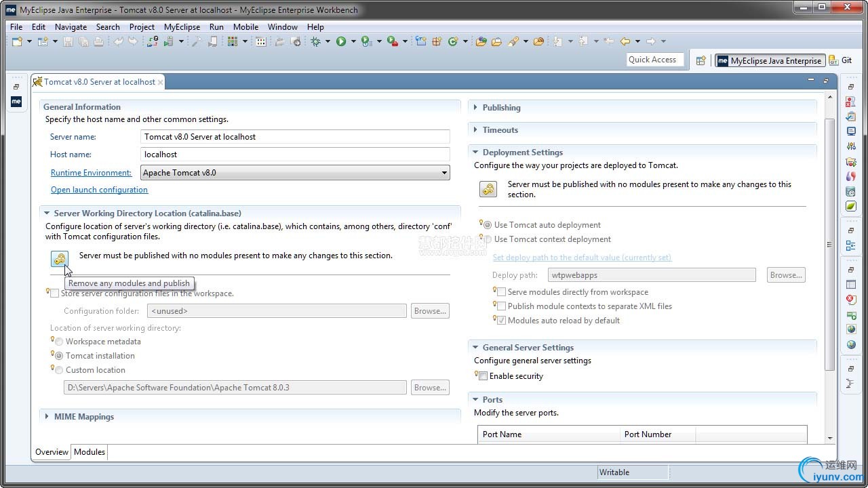Toggle Serve modules directly from workspace
868x488 pixels.
tap(502, 292)
